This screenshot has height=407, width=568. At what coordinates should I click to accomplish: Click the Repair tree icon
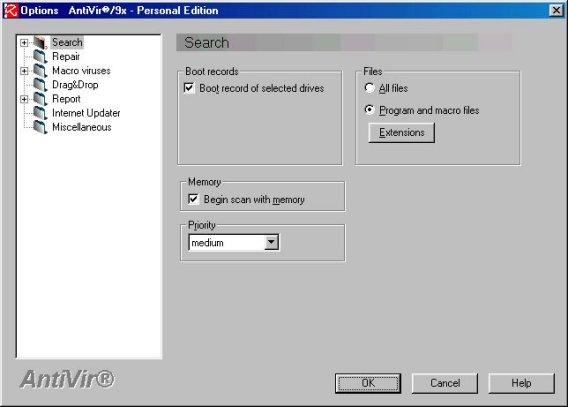point(40,57)
